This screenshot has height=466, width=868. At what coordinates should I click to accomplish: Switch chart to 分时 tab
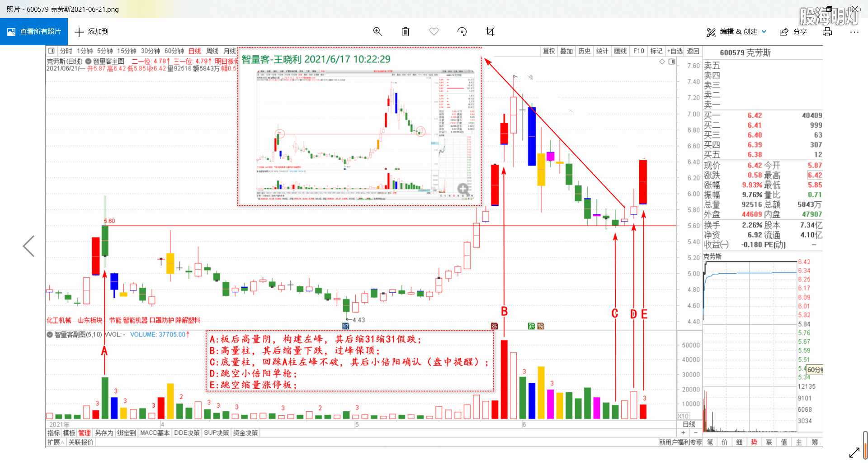tap(66, 51)
